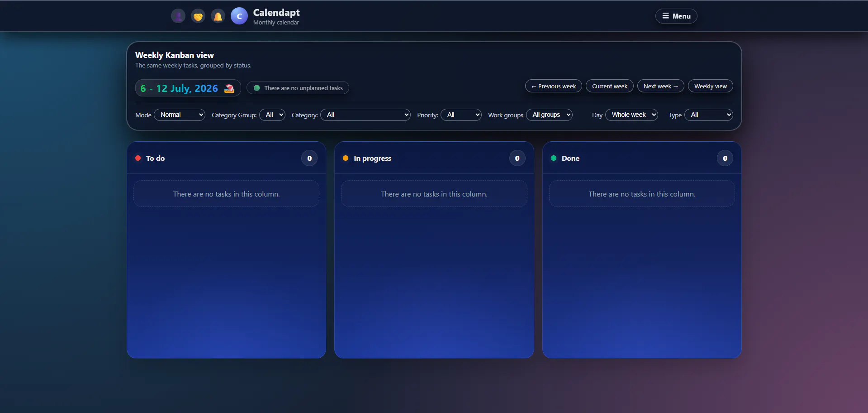Click the Monthly calendar subtitle
Image resolution: width=868 pixels, height=413 pixels.
[276, 23]
